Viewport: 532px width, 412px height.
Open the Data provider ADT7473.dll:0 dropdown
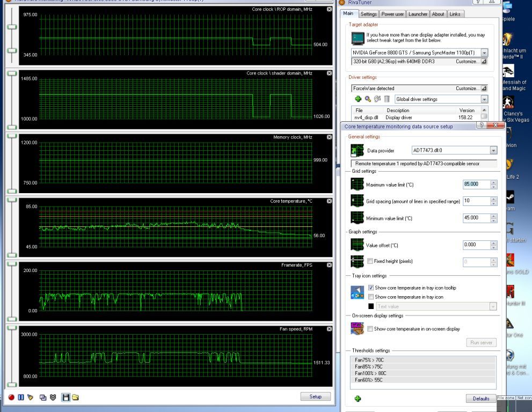point(493,150)
